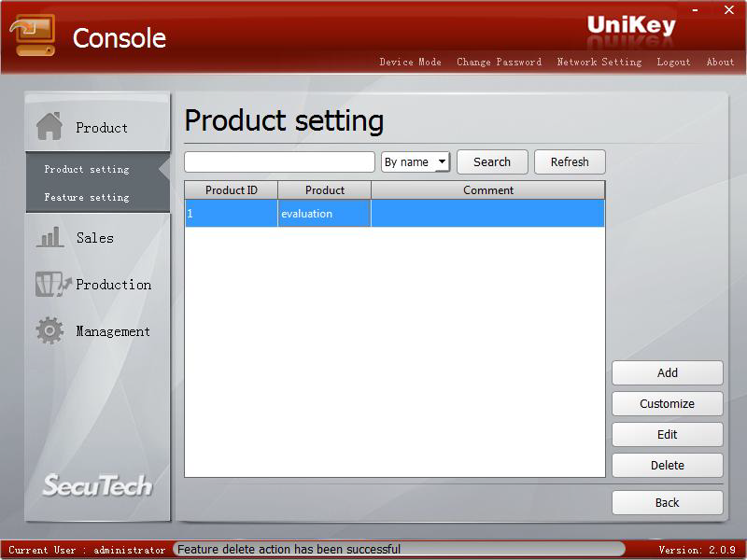Image resolution: width=747 pixels, height=560 pixels.
Task: Click 'Current User : administrator' status text
Action: (87, 550)
